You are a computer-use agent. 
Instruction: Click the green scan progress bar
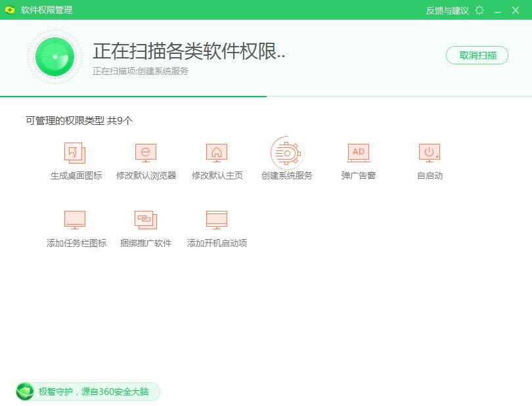coord(133,97)
